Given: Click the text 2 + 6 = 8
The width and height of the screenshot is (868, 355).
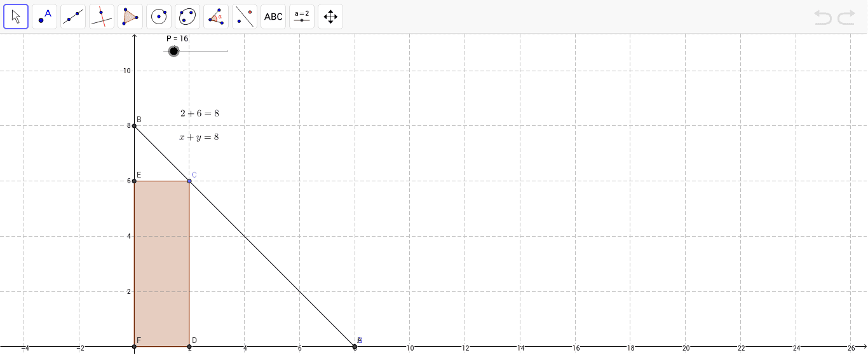Looking at the screenshot, I should [200, 113].
